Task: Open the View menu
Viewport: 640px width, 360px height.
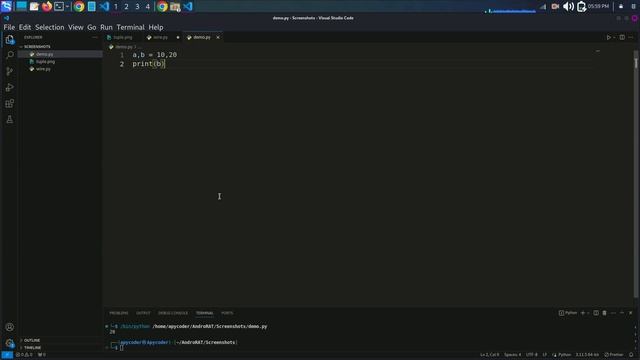Action: coord(76,27)
